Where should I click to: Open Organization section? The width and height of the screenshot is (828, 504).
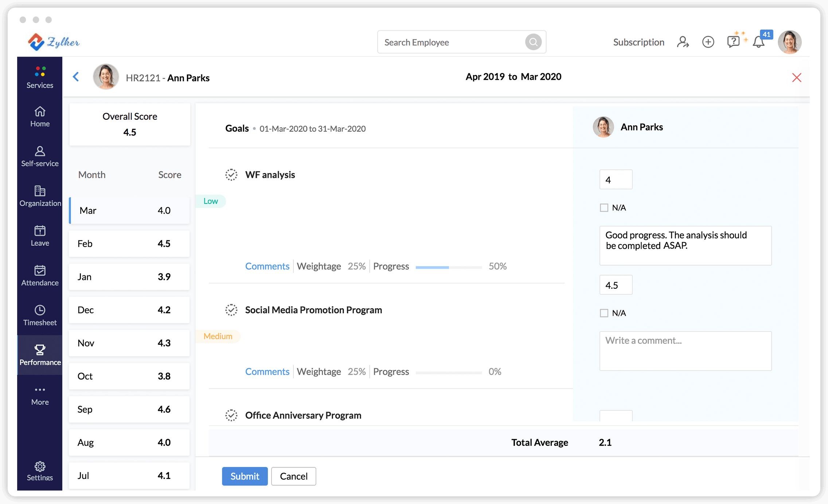[x=40, y=196]
